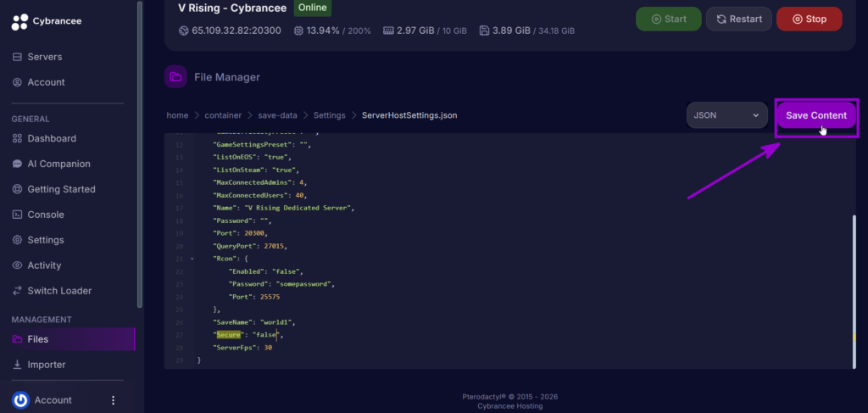The height and width of the screenshot is (413, 868).
Task: Collapse the Rcon block fold arrow
Action: [x=192, y=259]
